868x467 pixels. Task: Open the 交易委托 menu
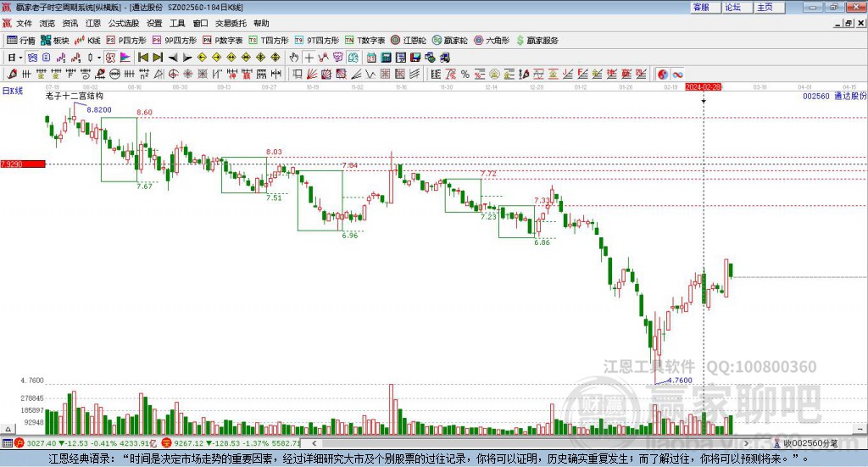click(231, 23)
